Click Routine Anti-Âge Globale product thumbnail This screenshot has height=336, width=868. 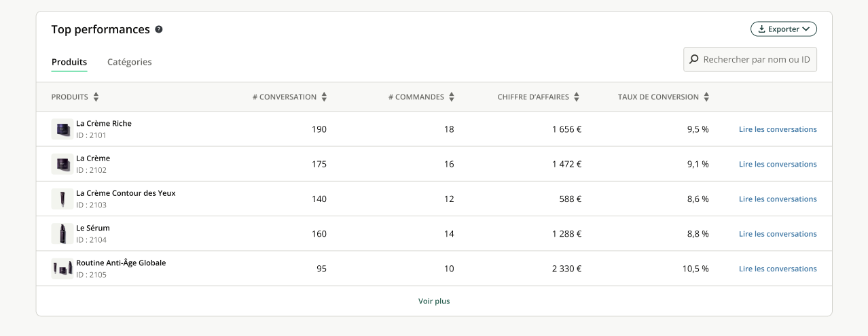coord(62,269)
